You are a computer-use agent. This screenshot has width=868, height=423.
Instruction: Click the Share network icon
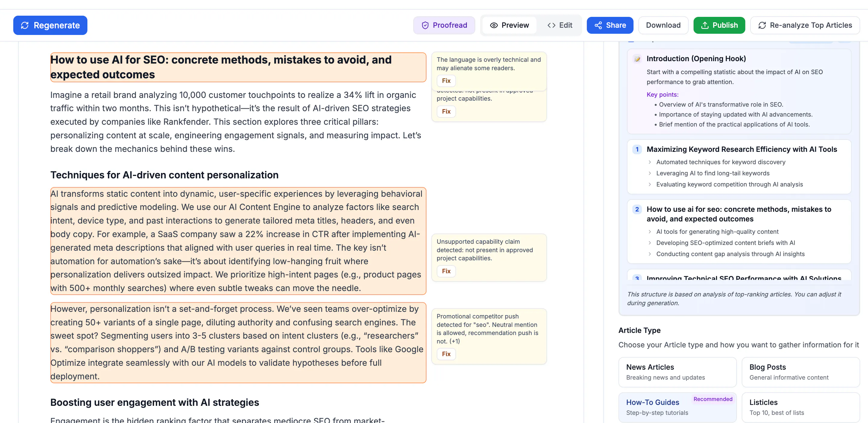click(x=598, y=25)
